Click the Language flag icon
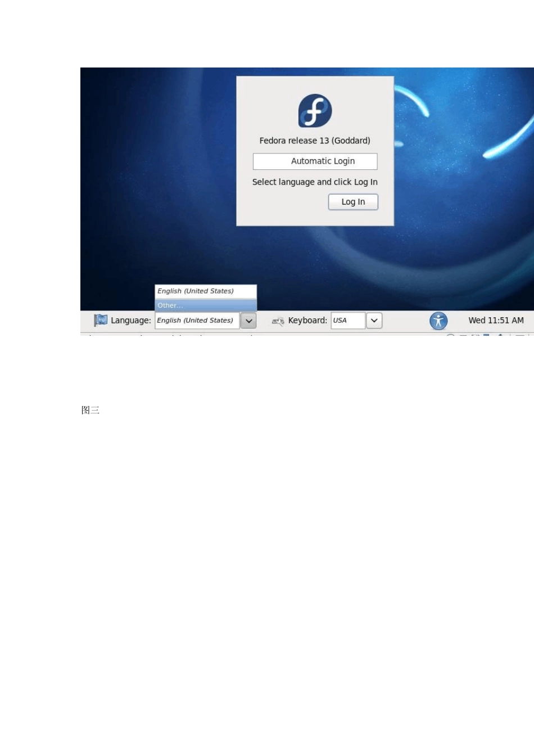 point(101,320)
